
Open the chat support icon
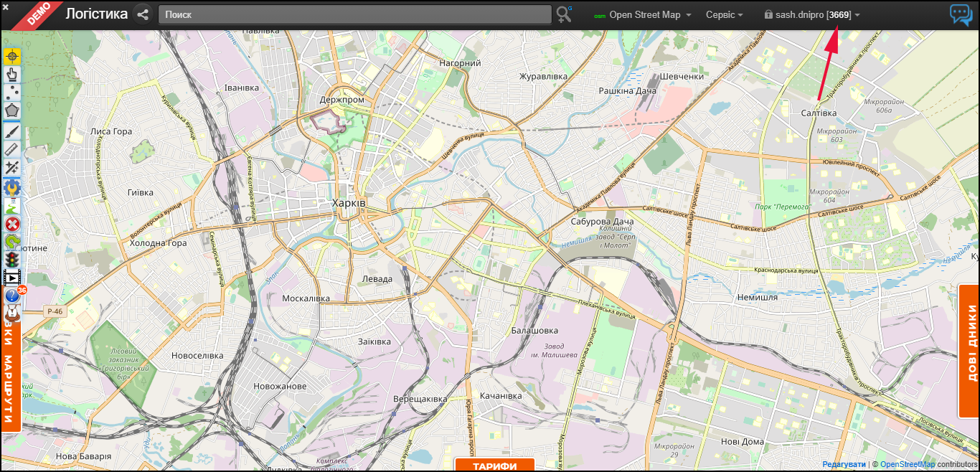[x=961, y=14]
